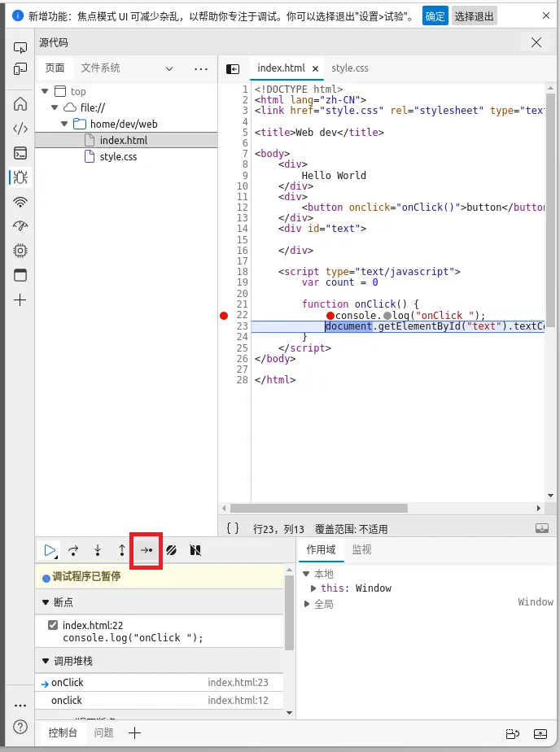This screenshot has height=752, width=560.
Task: Open the 控制台 quick view tab
Action: coord(63,732)
